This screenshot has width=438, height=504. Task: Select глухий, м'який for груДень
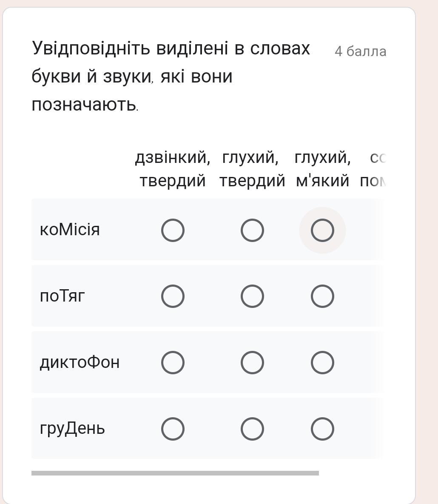[x=322, y=429]
